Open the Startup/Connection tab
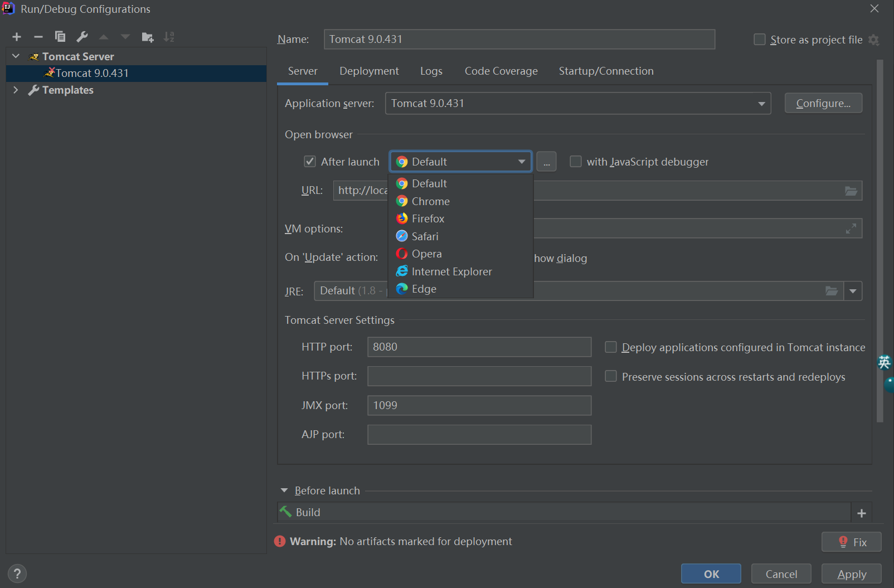This screenshot has height=588, width=894. pyautogui.click(x=606, y=71)
